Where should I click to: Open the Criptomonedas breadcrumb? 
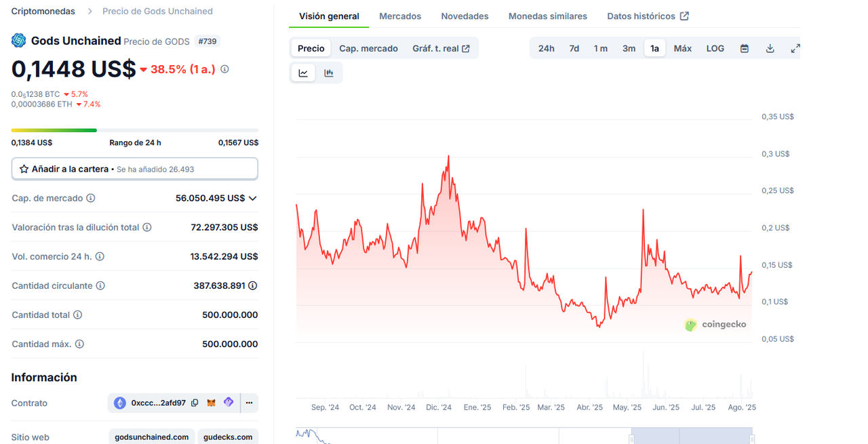point(43,11)
